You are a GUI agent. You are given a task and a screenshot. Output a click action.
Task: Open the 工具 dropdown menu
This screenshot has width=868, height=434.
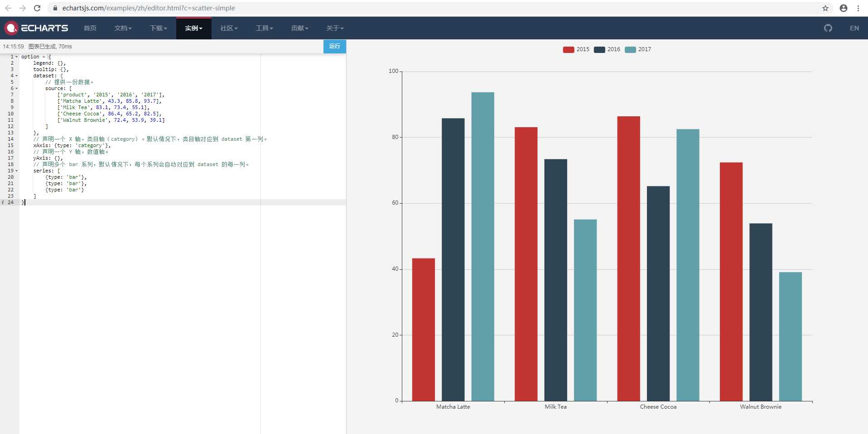coord(264,28)
